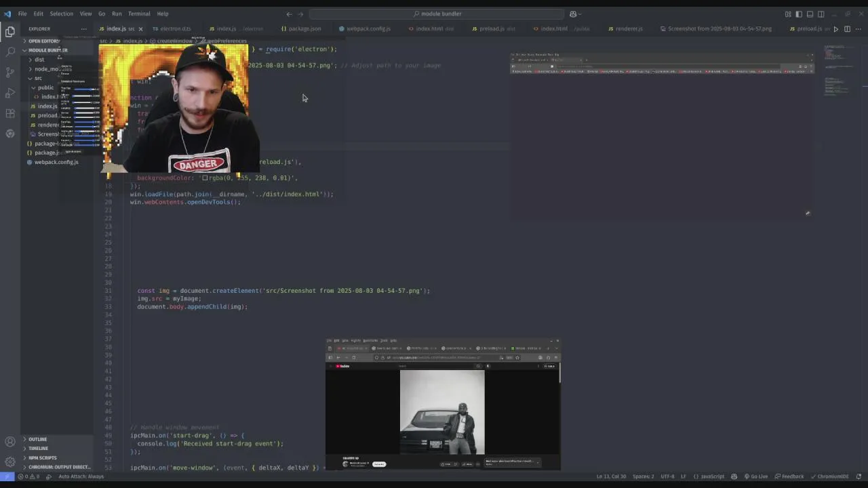Click the YouTube video in browser thumbnail
Image resolution: width=868 pixels, height=488 pixels.
point(442,412)
